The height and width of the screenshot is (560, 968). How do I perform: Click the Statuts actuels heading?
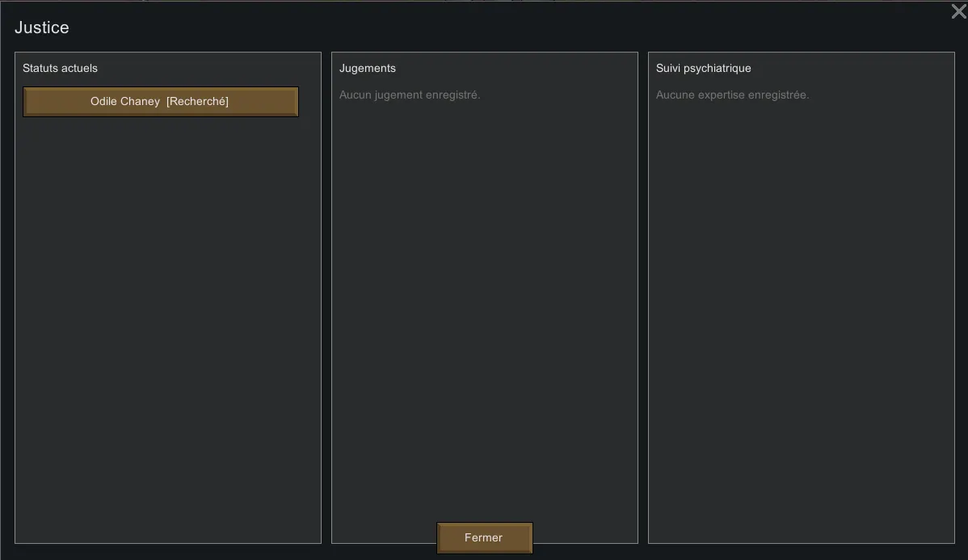click(x=60, y=69)
